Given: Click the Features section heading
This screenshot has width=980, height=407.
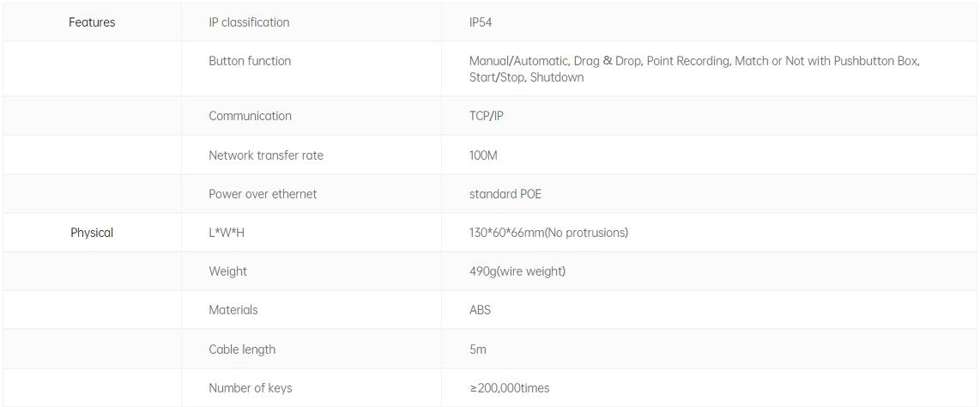Looking at the screenshot, I should pyautogui.click(x=92, y=22).
